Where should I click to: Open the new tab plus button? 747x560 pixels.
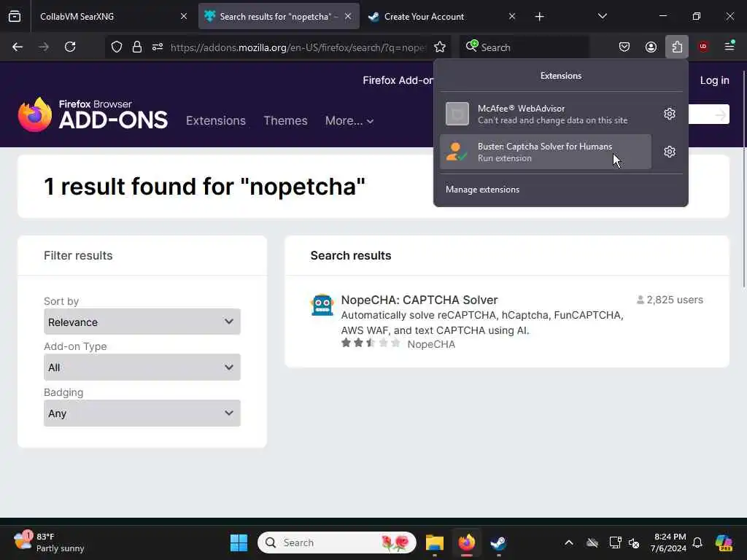click(539, 17)
